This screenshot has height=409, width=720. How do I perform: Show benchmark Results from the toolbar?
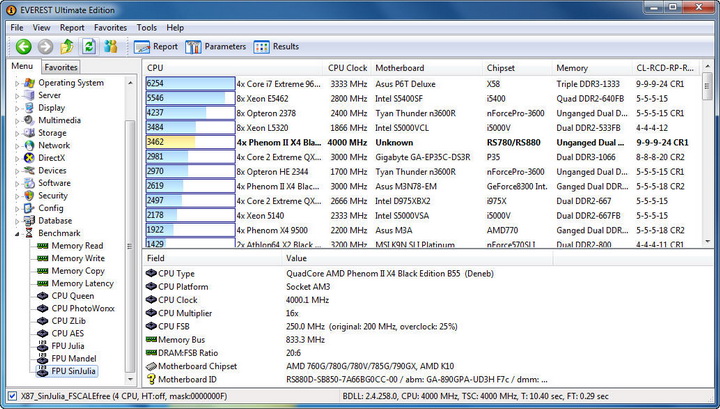(276, 47)
